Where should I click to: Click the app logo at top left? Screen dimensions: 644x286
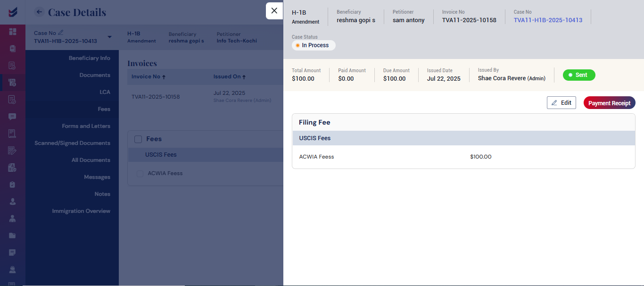(13, 11)
